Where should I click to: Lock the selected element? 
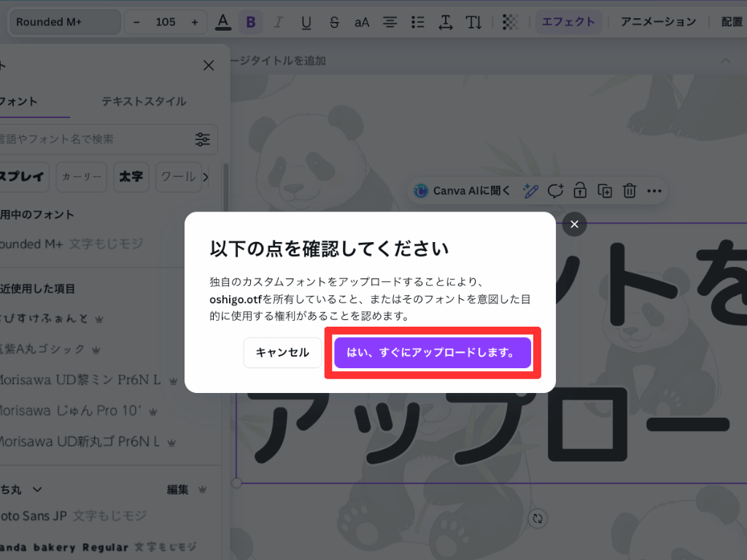580,190
